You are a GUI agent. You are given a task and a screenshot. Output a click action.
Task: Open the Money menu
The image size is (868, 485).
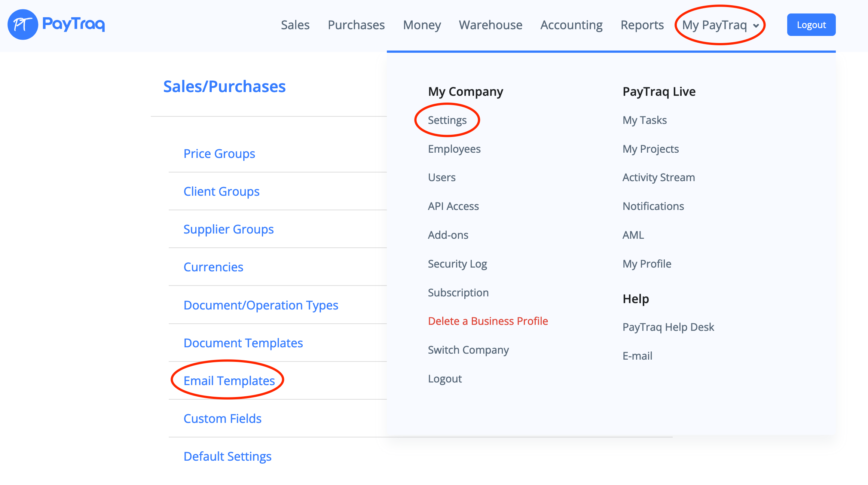coord(422,25)
